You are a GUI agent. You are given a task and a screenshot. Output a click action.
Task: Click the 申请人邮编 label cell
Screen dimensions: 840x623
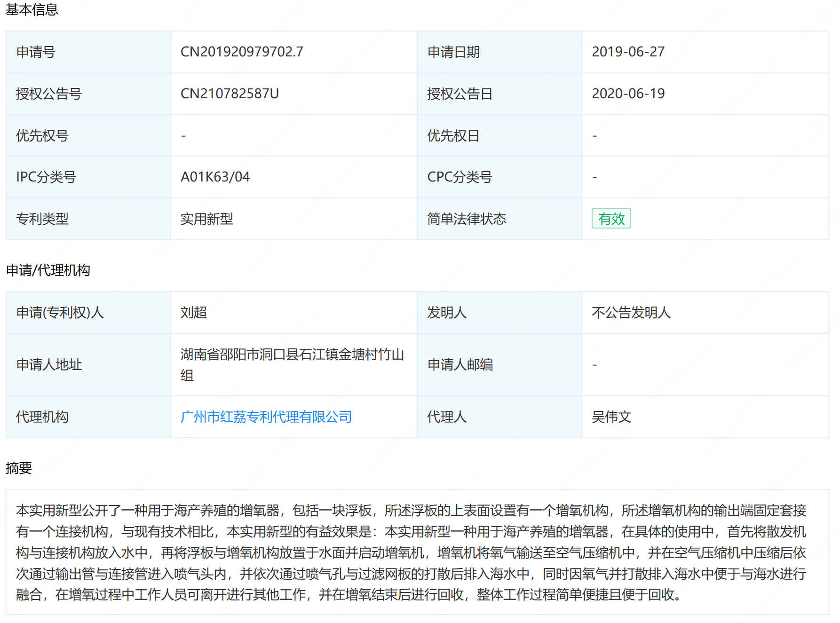(499, 365)
